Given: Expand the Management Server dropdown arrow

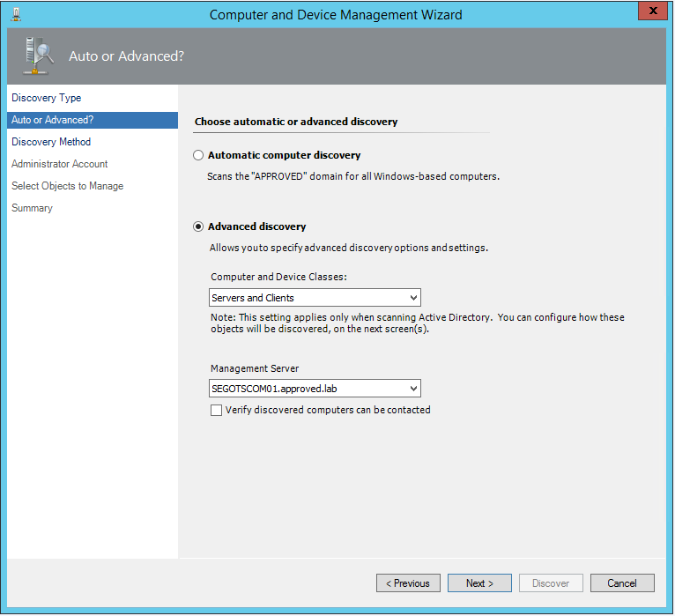Looking at the screenshot, I should pos(413,389).
